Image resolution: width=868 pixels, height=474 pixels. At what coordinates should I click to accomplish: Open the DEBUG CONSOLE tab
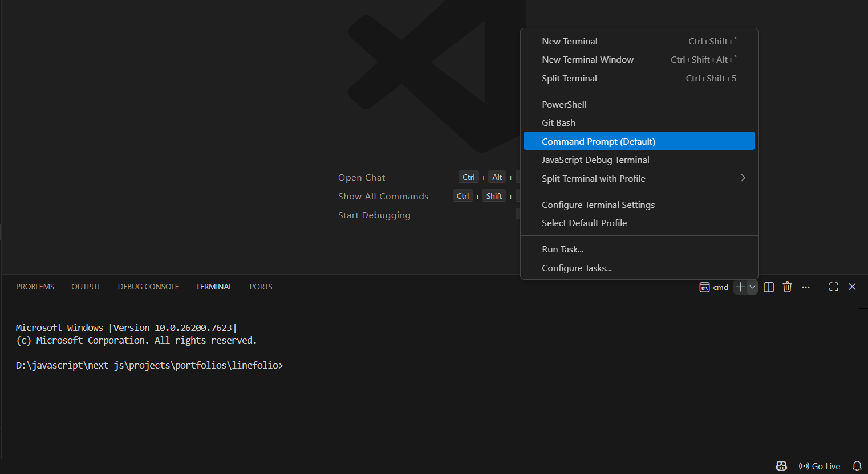[148, 287]
